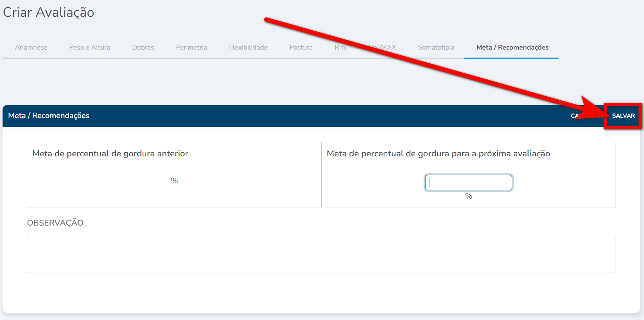Click the partially hidden Cancelar button
644x320 pixels.
[575, 116]
